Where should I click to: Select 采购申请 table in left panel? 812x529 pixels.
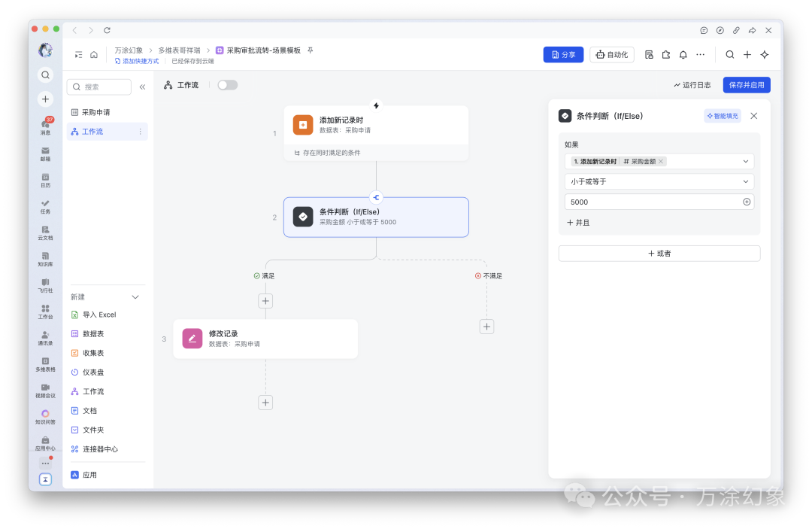coord(108,112)
